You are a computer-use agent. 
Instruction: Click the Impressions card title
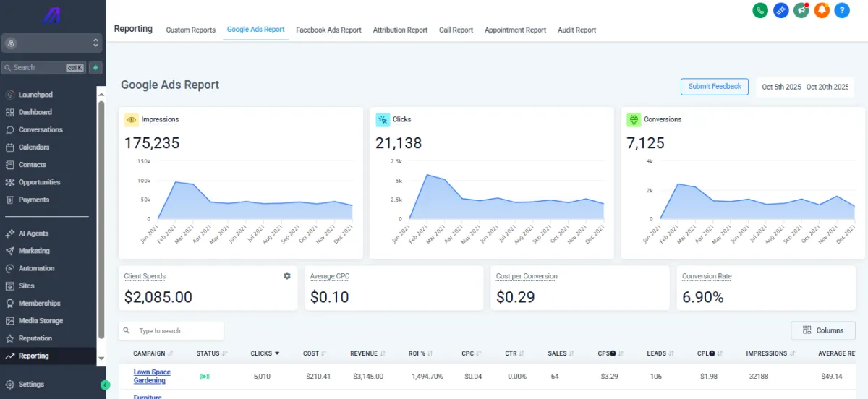click(160, 120)
